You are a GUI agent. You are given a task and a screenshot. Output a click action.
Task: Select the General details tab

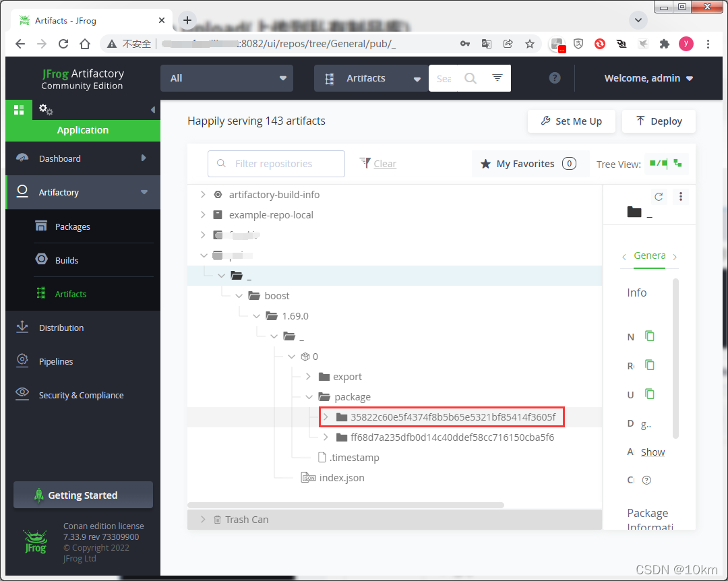(650, 256)
